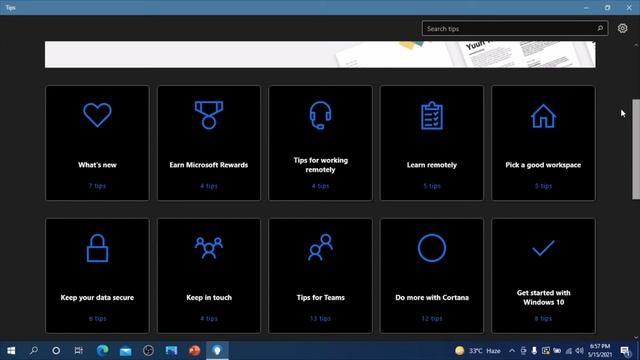
Task: Click the padlock icon for data security
Action: (97, 248)
